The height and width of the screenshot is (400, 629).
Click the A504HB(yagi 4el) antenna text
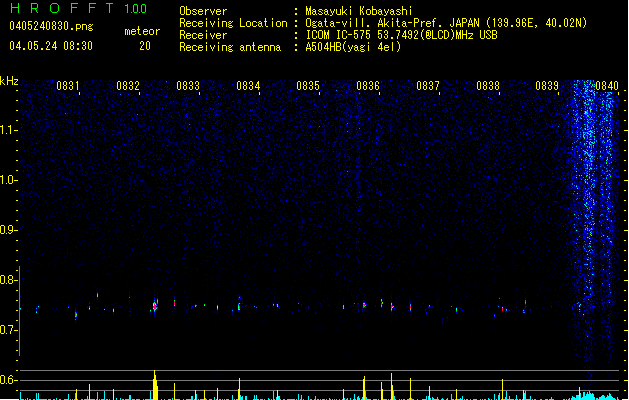coord(353,47)
